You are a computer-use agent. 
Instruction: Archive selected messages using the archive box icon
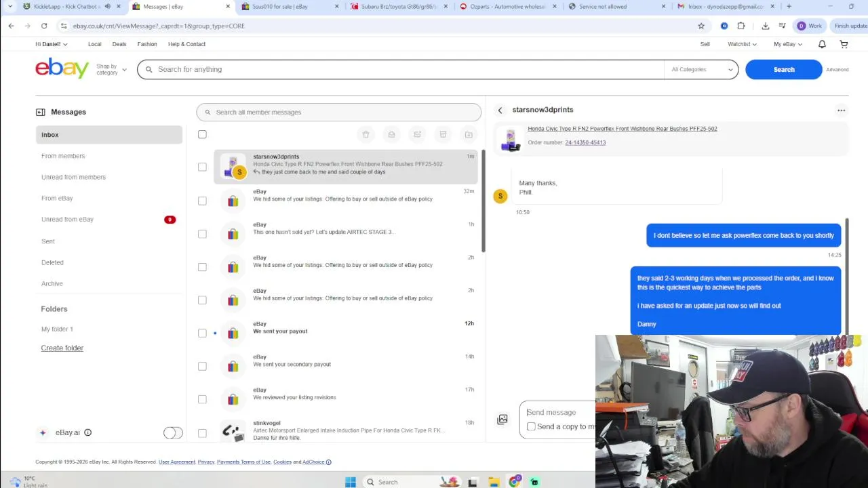pyautogui.click(x=443, y=134)
